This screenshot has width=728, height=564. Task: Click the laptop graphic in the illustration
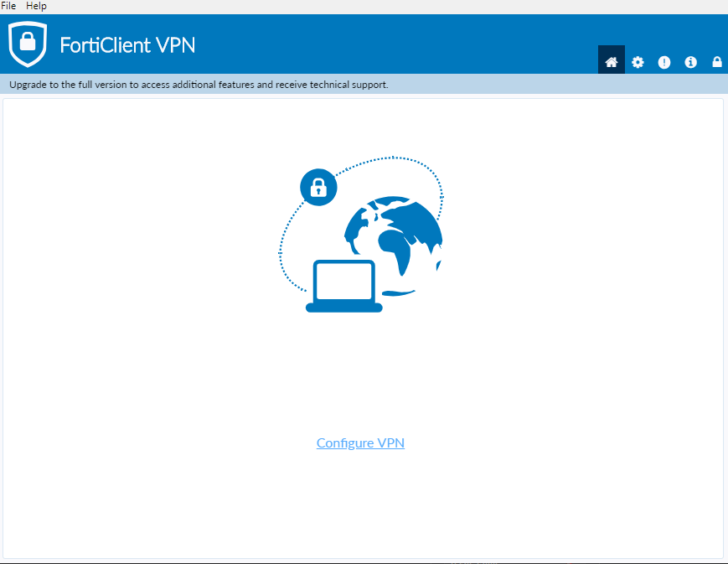coord(344,286)
